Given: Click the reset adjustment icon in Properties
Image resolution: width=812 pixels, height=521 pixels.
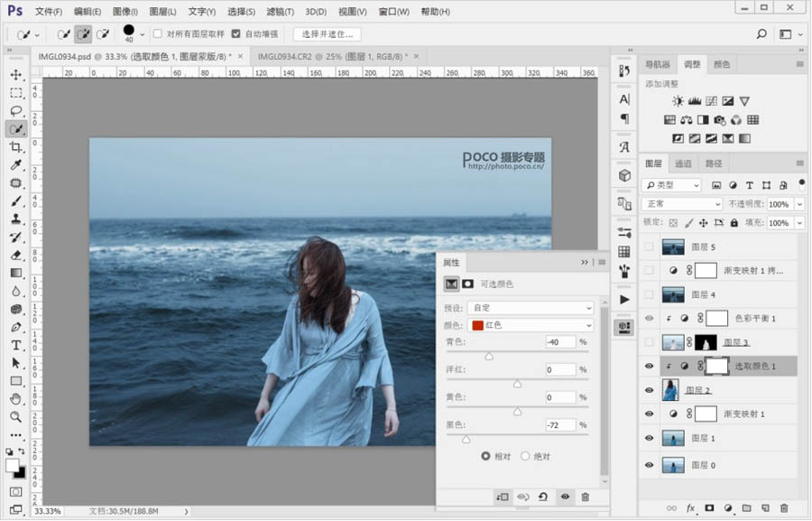Looking at the screenshot, I should pyautogui.click(x=543, y=497).
